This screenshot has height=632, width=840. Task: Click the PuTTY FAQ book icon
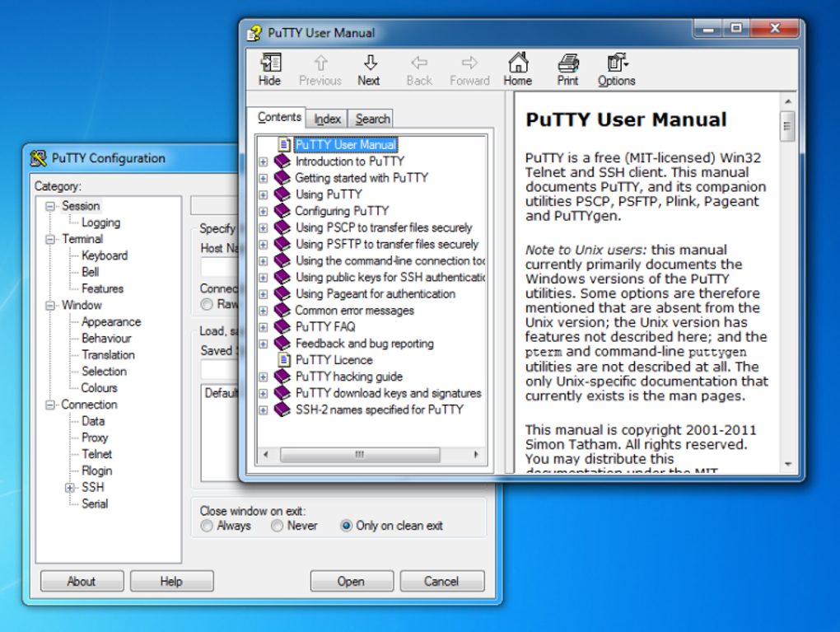(x=282, y=326)
